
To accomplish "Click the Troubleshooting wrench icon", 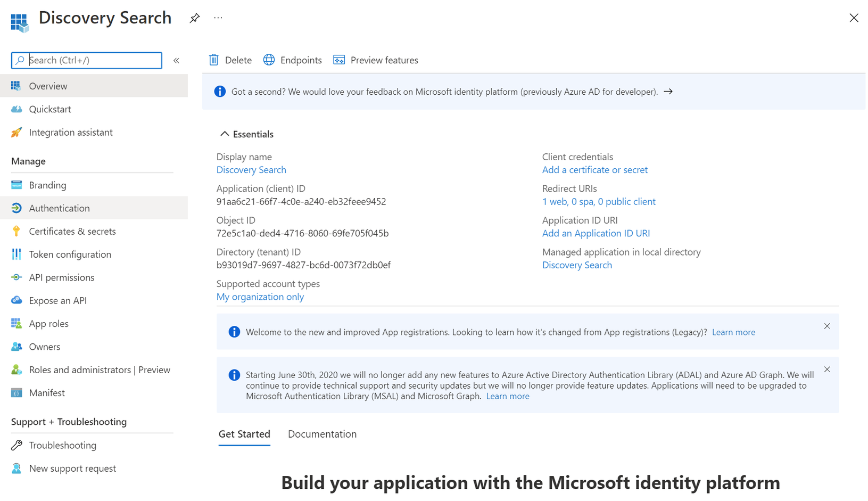I will coord(16,445).
